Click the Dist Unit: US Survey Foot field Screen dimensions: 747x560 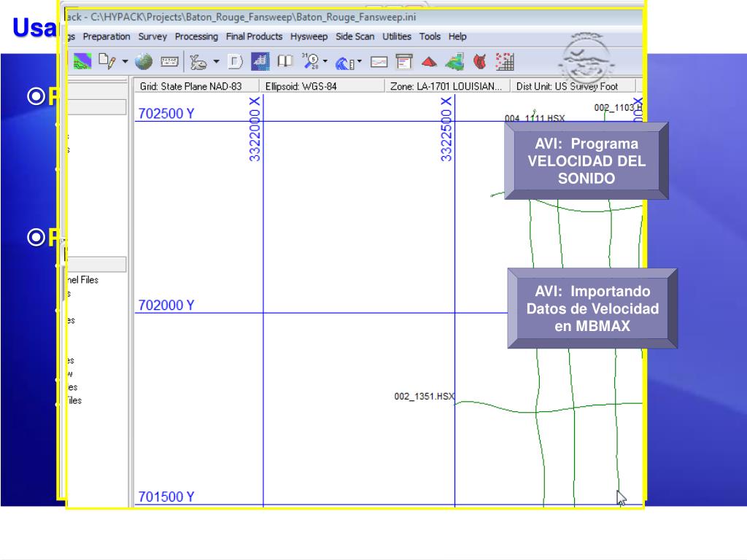click(x=573, y=86)
